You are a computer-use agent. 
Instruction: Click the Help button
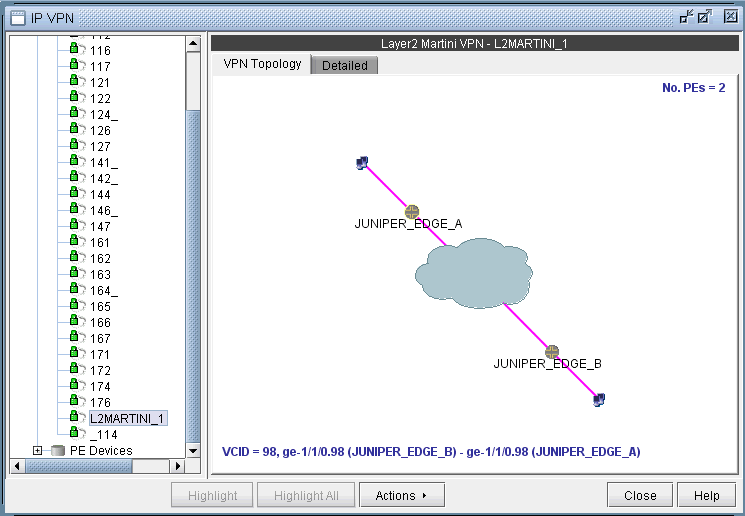tap(707, 496)
